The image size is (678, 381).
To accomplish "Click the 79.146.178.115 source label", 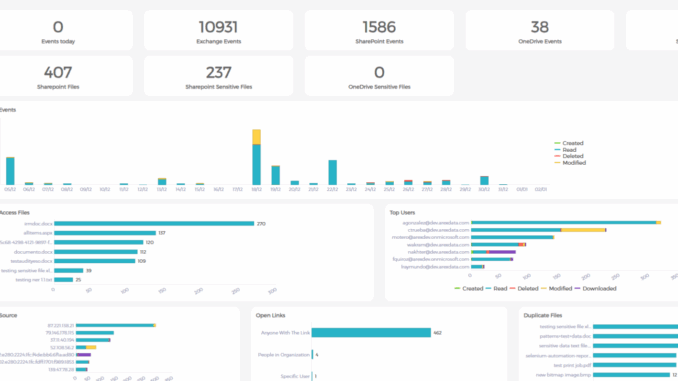I will [x=60, y=333].
